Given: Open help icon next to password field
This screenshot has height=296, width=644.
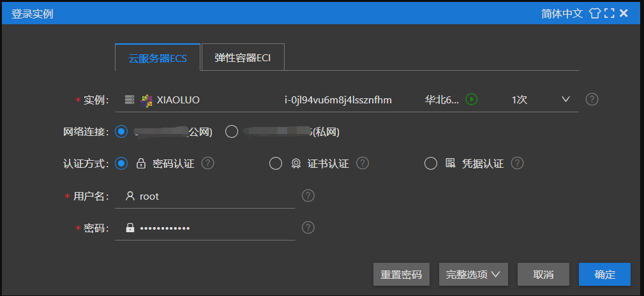Looking at the screenshot, I should 308,228.
